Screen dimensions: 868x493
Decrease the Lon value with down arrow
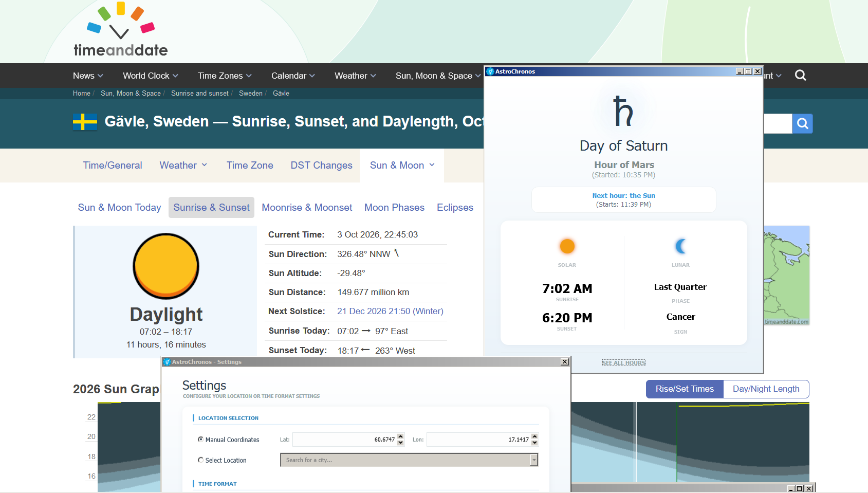click(x=534, y=443)
